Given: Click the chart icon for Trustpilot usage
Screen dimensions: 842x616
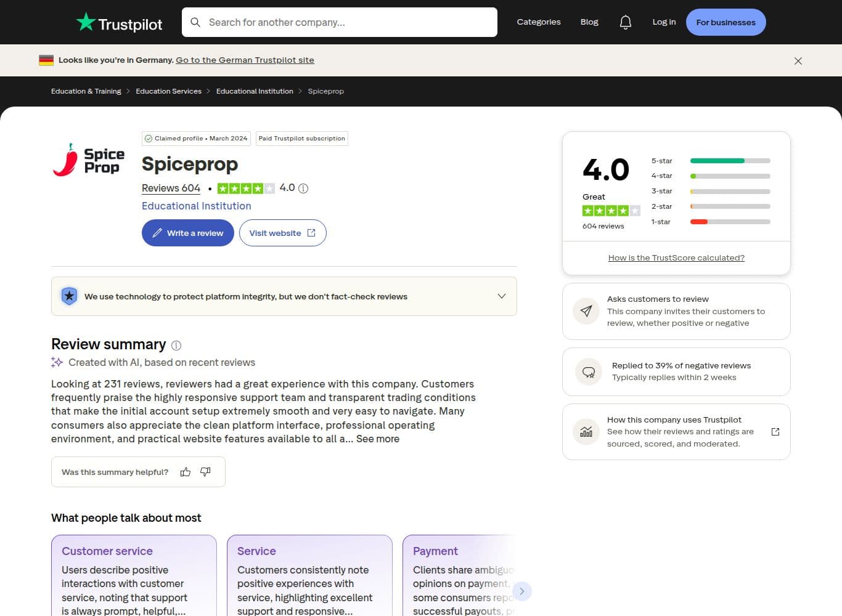Looking at the screenshot, I should coord(586,432).
